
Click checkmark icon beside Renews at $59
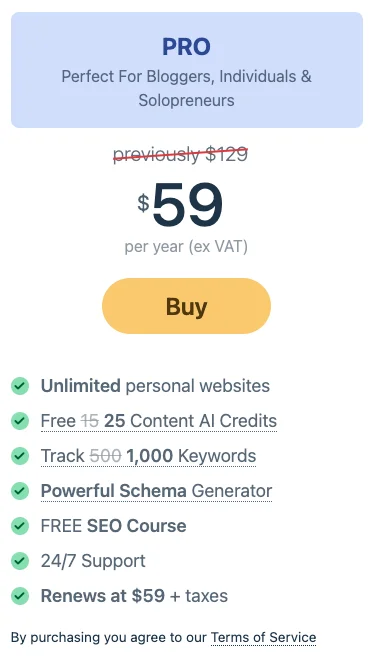[20, 596]
